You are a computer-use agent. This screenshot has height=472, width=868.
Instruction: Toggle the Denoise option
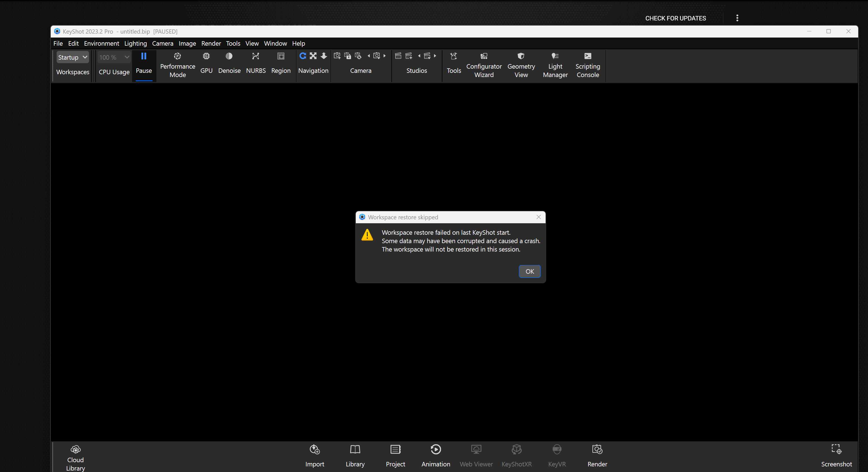click(x=229, y=63)
